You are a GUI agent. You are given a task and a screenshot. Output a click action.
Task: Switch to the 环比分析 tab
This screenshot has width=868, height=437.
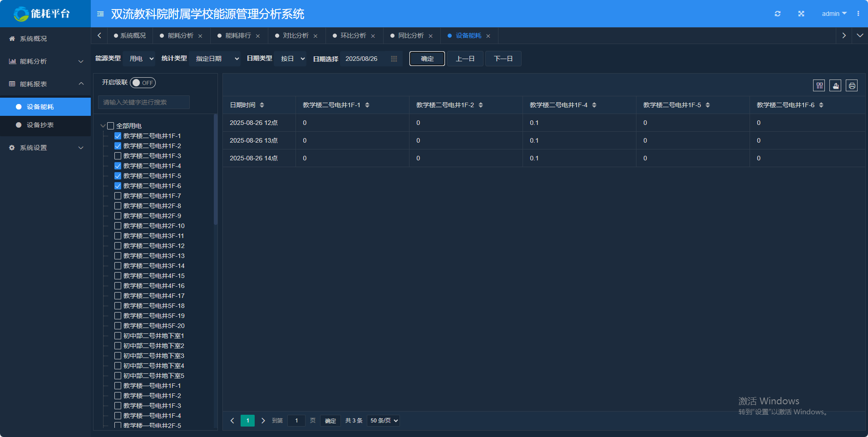tap(353, 35)
